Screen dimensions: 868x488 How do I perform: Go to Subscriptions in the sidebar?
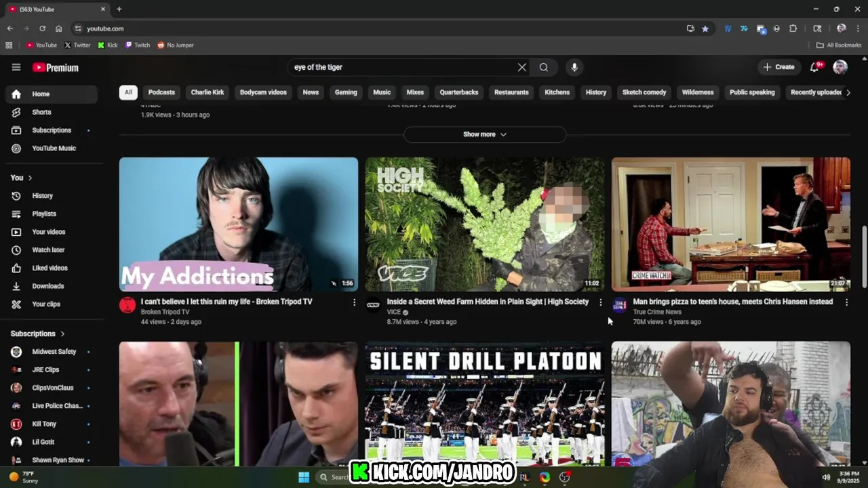pos(52,130)
